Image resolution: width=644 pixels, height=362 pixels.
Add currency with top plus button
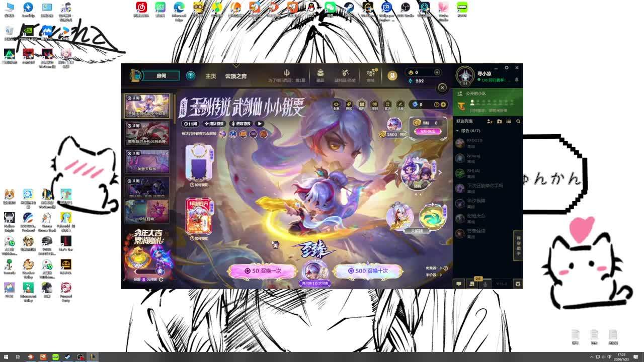tap(437, 72)
